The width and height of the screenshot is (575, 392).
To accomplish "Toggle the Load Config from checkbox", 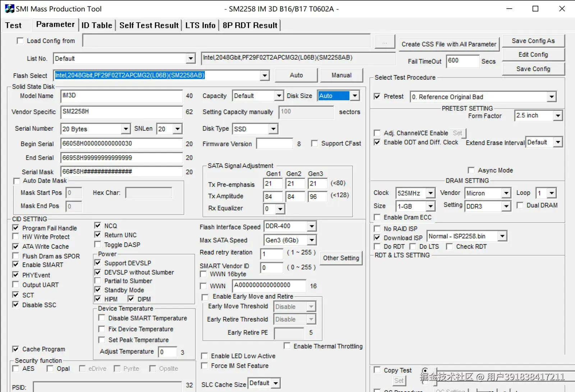I will (20, 41).
